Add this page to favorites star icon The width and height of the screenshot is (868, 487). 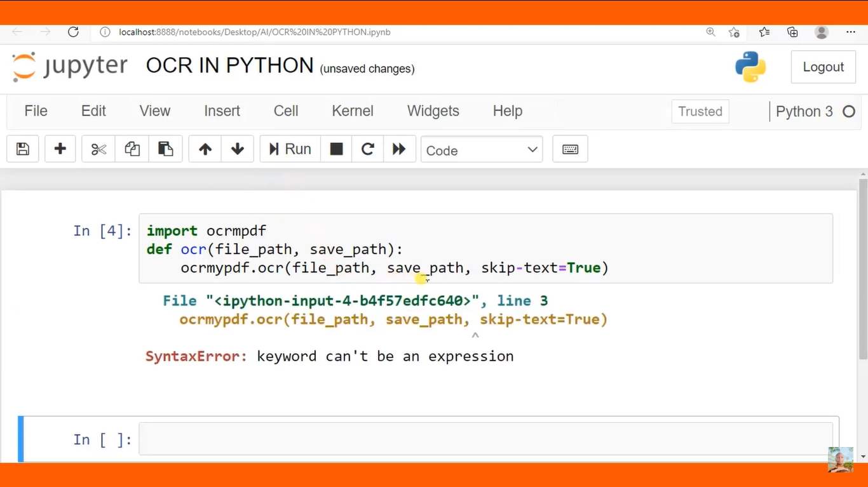[x=735, y=32]
